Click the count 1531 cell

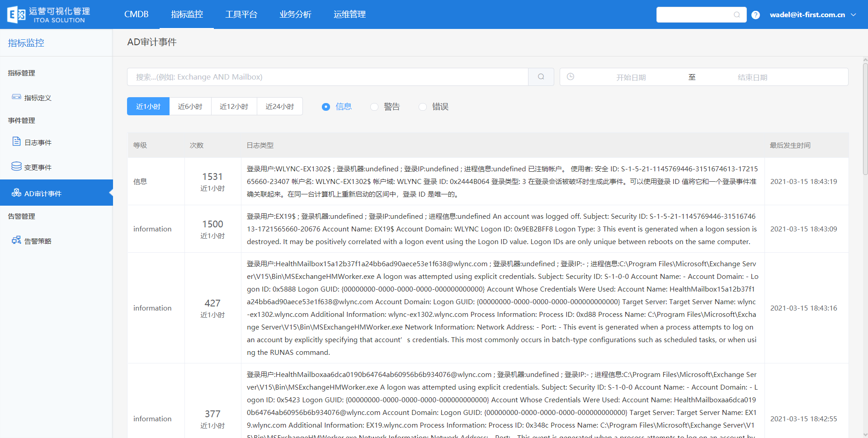click(212, 181)
